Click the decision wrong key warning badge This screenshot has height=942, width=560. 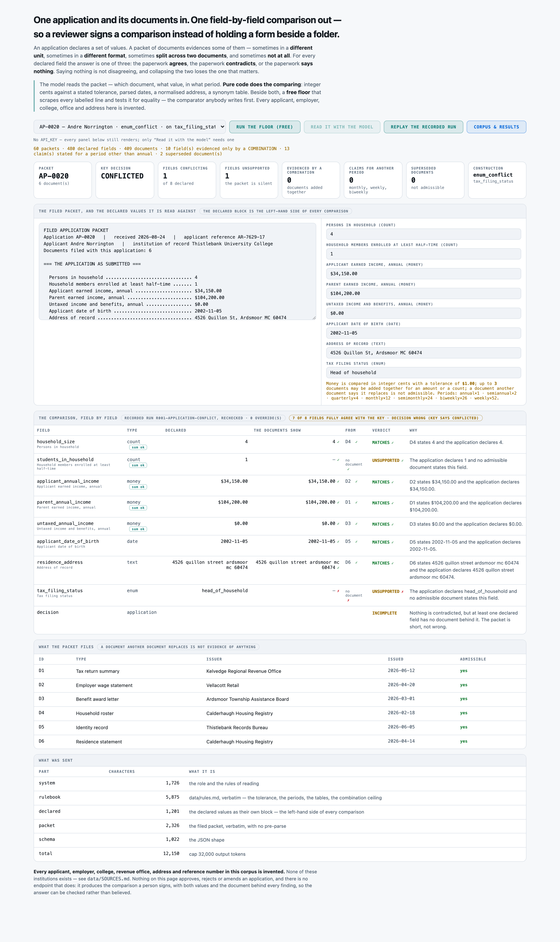click(385, 418)
